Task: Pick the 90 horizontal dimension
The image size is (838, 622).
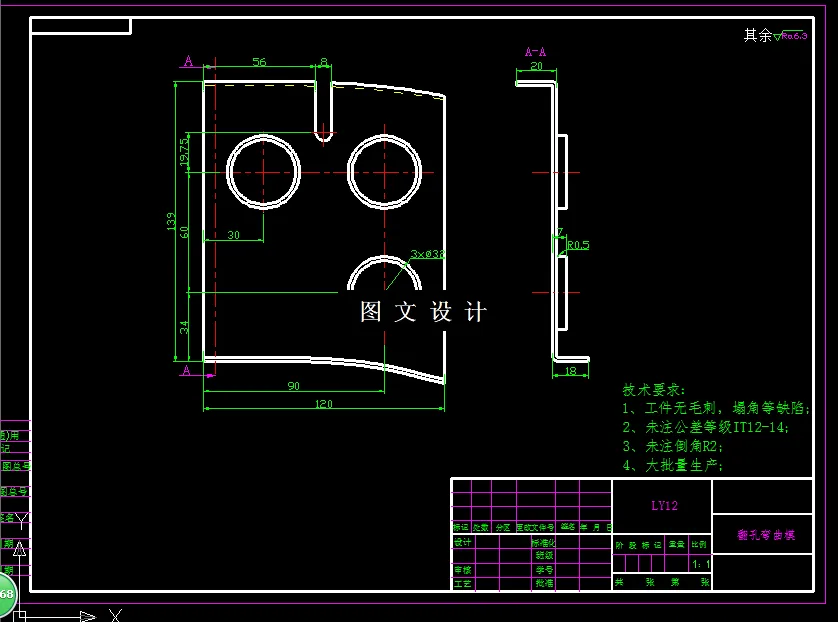Action: point(293,385)
